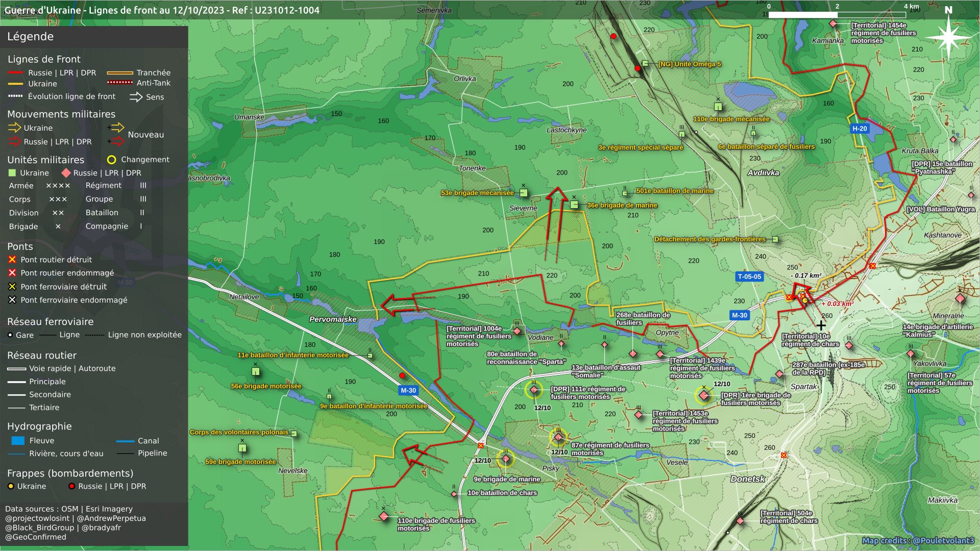Click the 87e régiment de fusiliers diamond
The width and height of the screenshot is (980, 551).
558,437
